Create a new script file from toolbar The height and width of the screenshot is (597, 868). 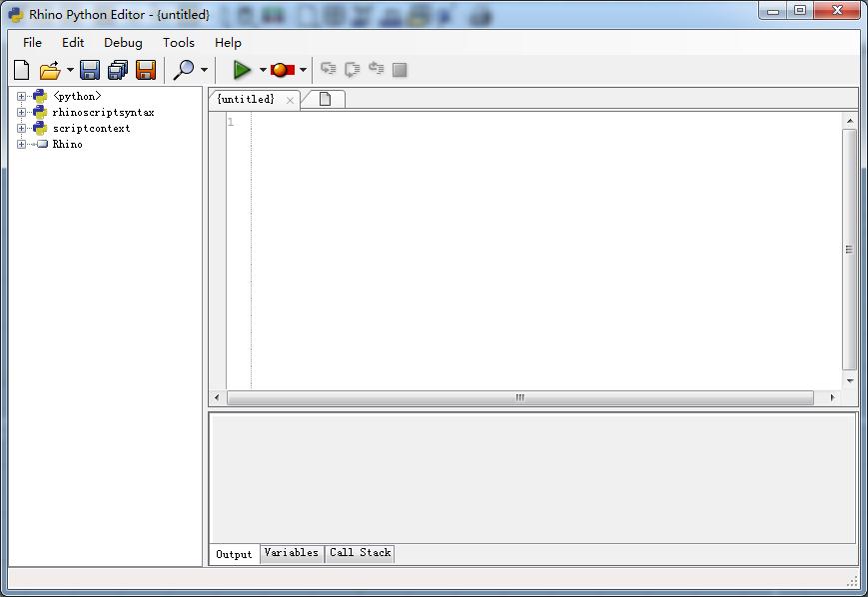(21, 70)
